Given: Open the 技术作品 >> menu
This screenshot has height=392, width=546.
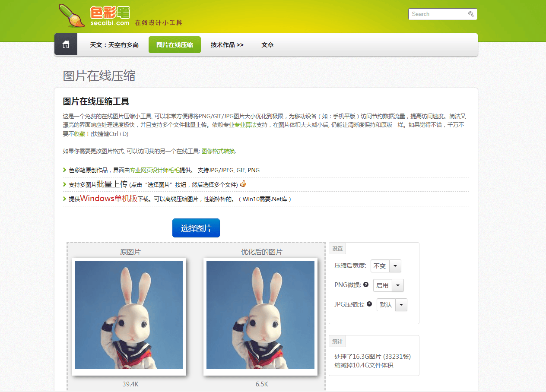Looking at the screenshot, I should point(227,45).
